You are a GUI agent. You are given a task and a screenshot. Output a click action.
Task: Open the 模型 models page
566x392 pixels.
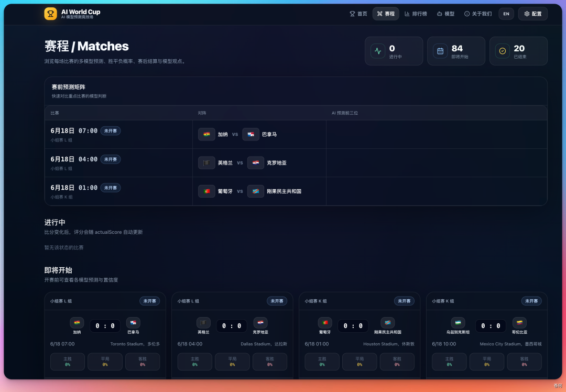click(445, 14)
